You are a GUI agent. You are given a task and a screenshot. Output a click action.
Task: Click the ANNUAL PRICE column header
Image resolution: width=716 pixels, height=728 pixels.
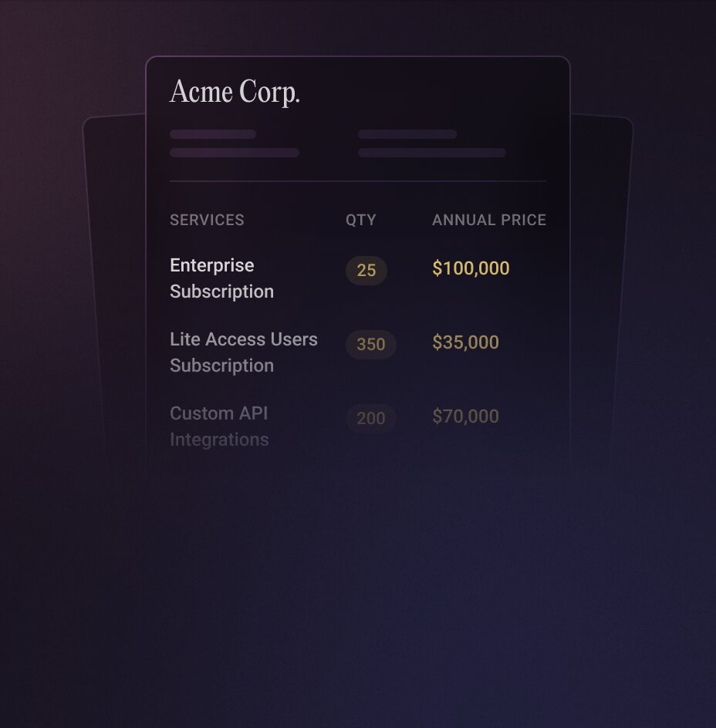click(x=489, y=220)
